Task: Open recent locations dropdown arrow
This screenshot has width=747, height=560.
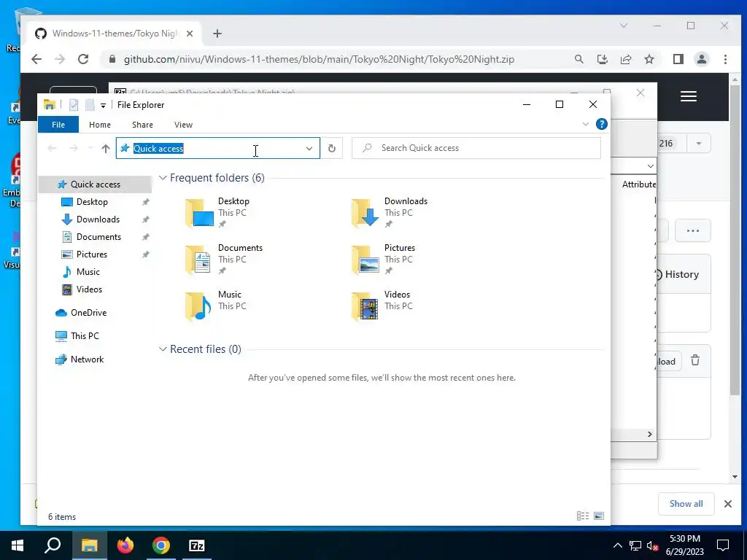Action: click(90, 149)
